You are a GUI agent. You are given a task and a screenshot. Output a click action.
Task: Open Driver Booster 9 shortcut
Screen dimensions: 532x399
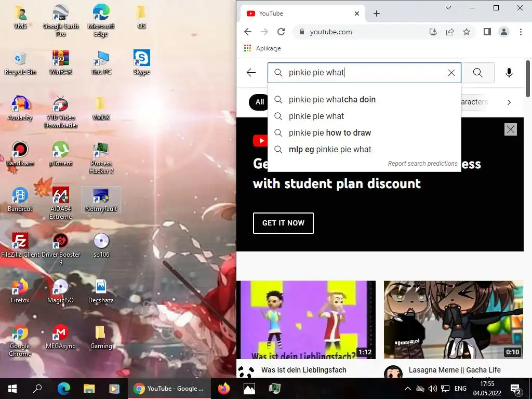60,249
